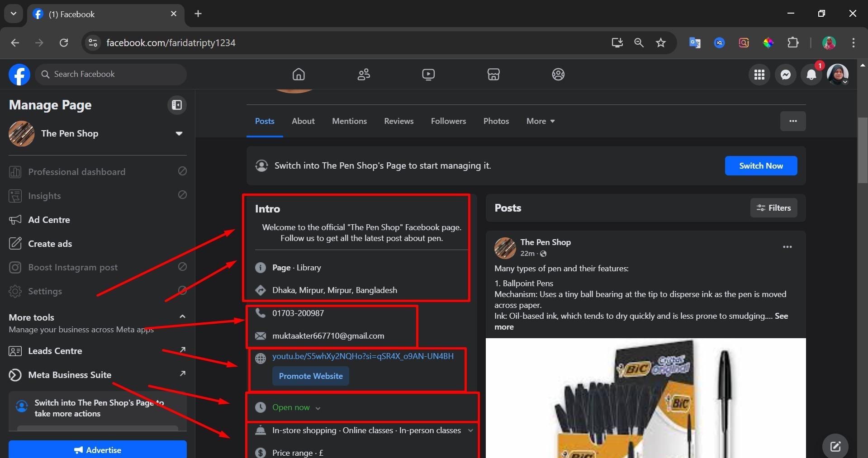This screenshot has width=868, height=458.
Task: Click the Switch Now button
Action: coord(761,166)
